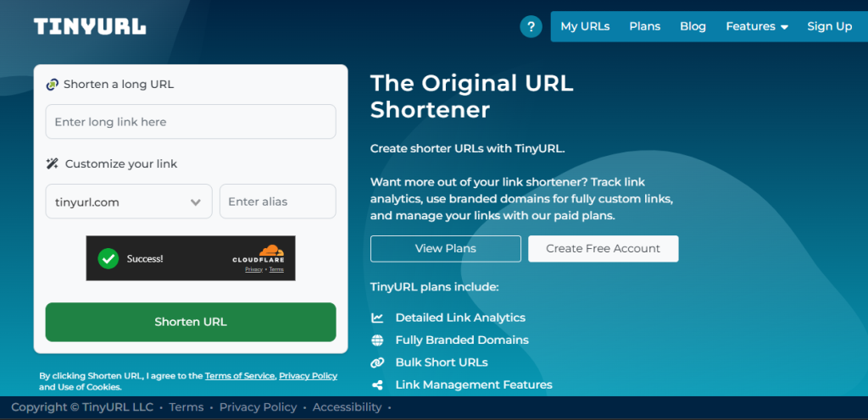Click the Cloudflare logo in the captcha box
Image resolution: width=868 pixels, height=420 pixels.
pyautogui.click(x=259, y=254)
